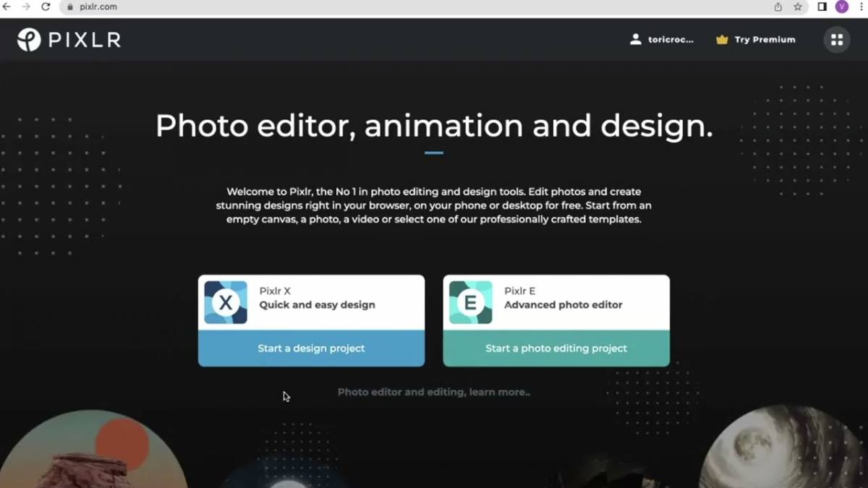Click the 'Pixlr X' title text
Screen dimensions: 868x488
[x=275, y=291]
